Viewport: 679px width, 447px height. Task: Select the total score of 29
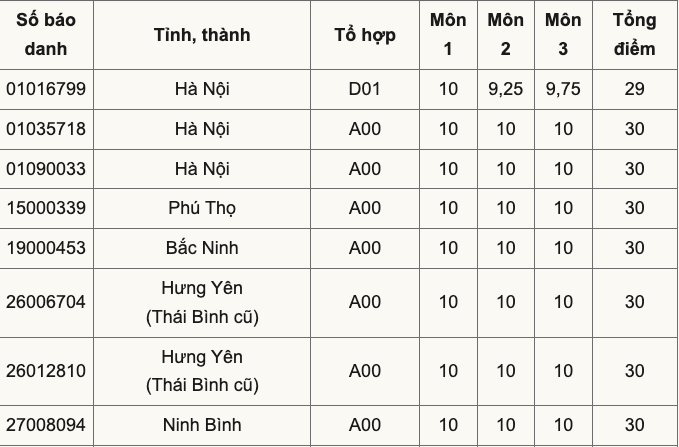[634, 89]
